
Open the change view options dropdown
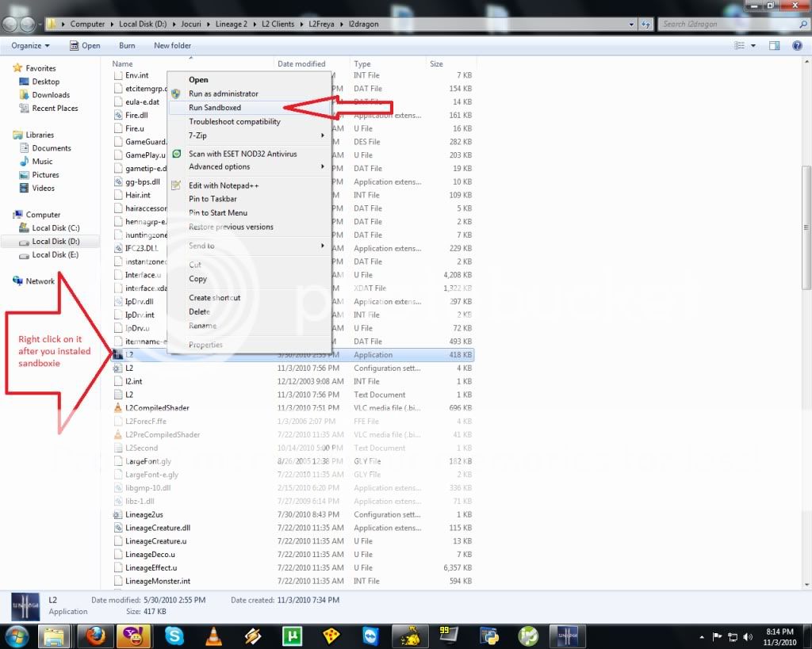tap(753, 46)
